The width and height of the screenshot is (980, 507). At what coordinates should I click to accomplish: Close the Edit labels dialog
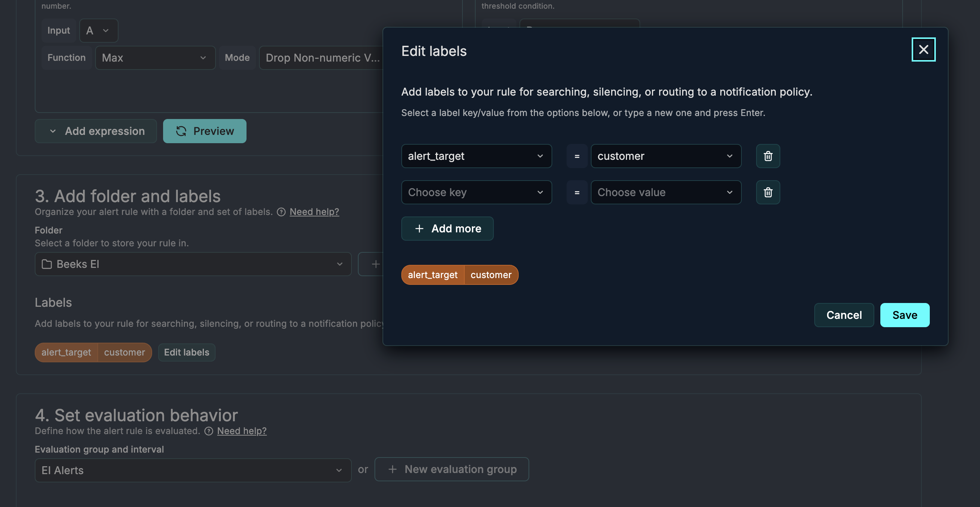point(923,49)
